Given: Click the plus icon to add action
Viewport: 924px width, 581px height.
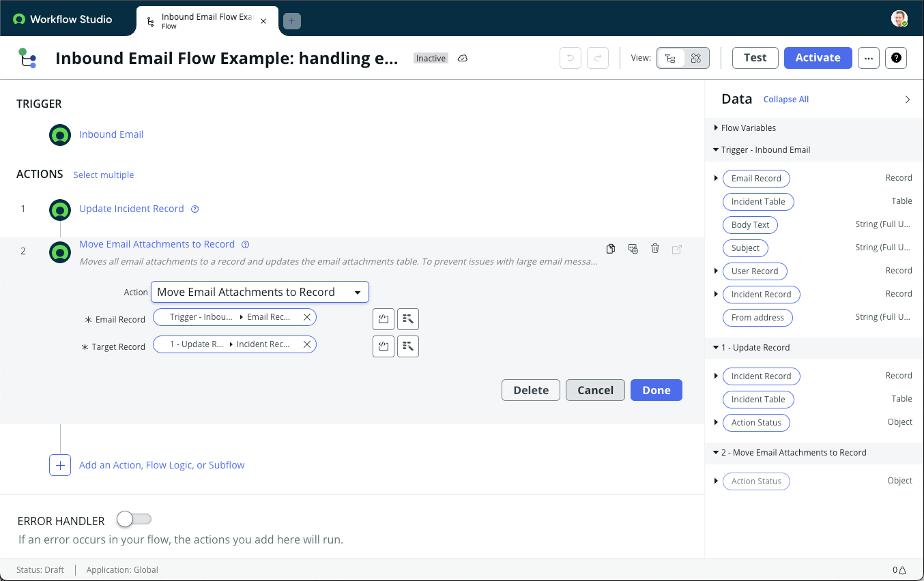Looking at the screenshot, I should click(60, 465).
